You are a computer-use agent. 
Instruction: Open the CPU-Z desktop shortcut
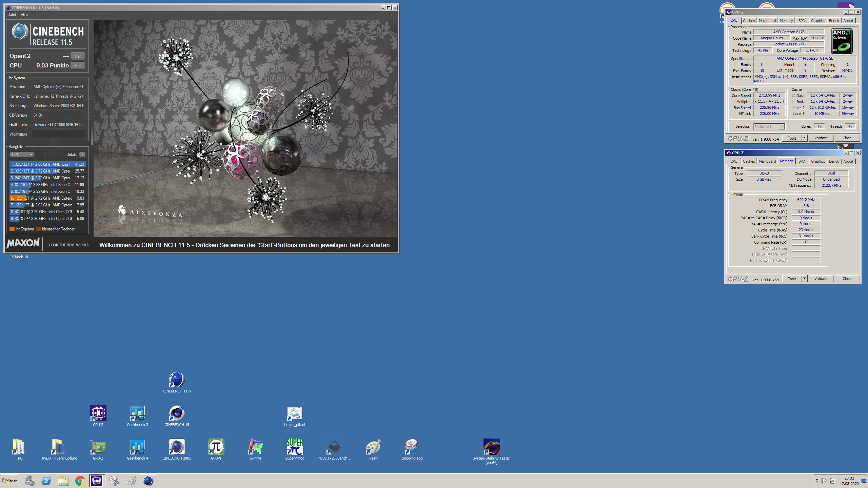98,416
